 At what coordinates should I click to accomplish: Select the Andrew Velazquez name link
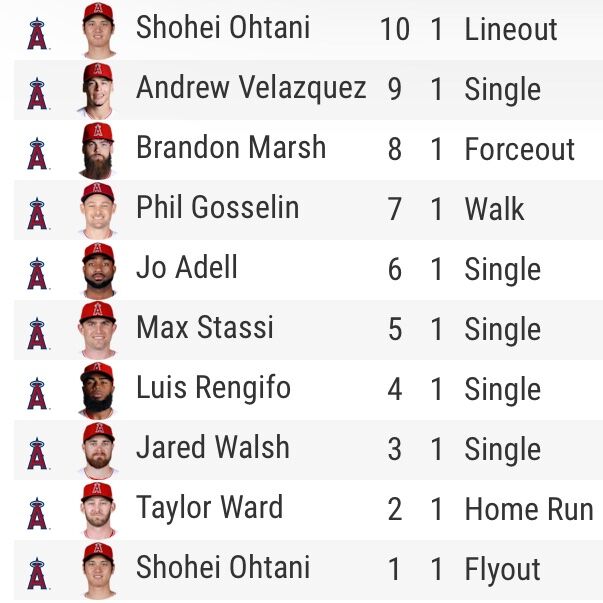click(251, 88)
